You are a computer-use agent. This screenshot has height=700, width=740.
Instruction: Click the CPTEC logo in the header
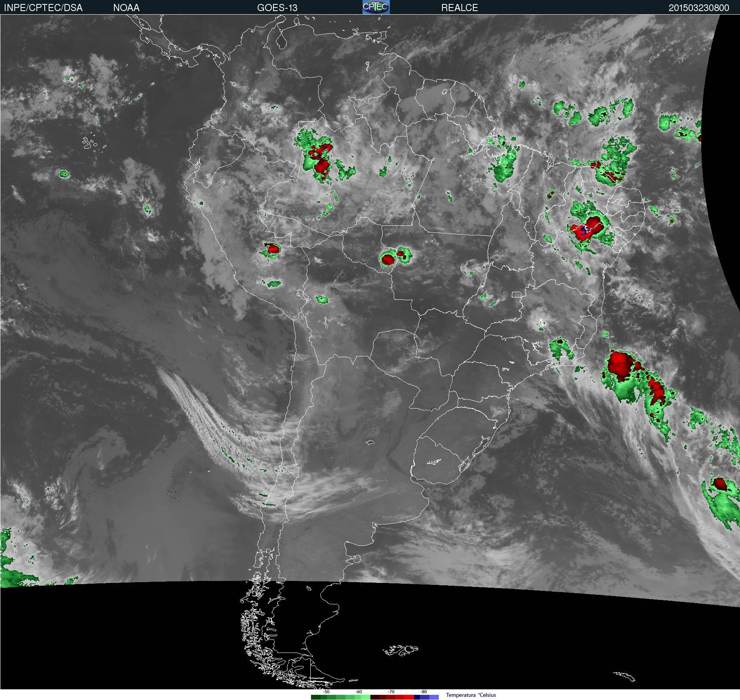(376, 7)
